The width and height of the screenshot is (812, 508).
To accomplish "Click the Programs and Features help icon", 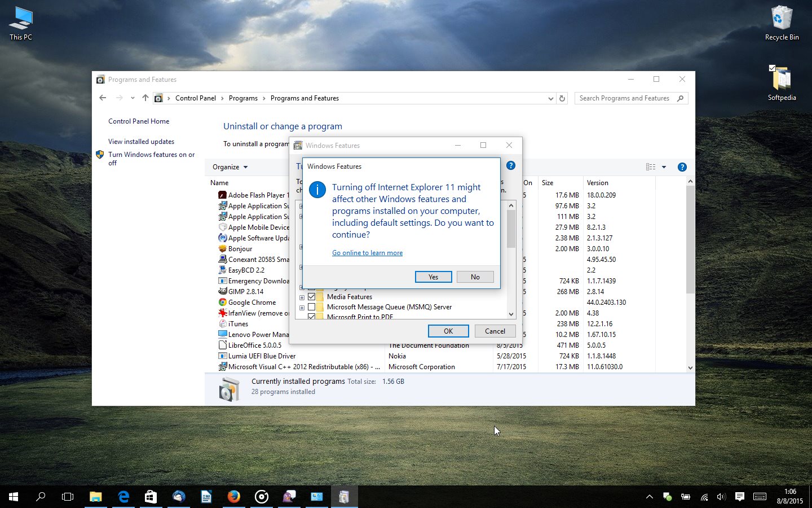I will point(682,167).
